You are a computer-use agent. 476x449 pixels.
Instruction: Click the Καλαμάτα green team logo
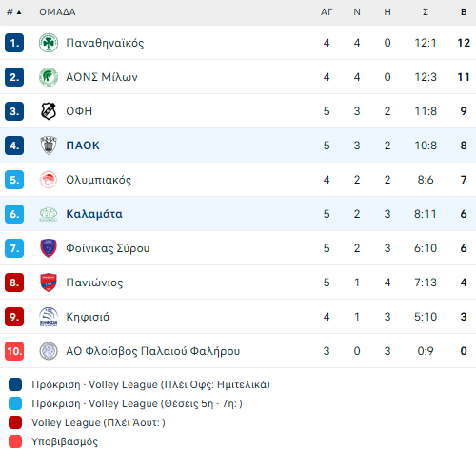pyautogui.click(x=49, y=214)
